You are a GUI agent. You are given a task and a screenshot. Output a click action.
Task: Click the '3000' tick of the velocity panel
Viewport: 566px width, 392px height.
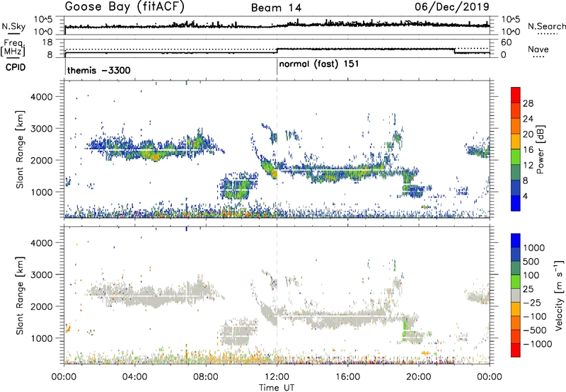42,275
